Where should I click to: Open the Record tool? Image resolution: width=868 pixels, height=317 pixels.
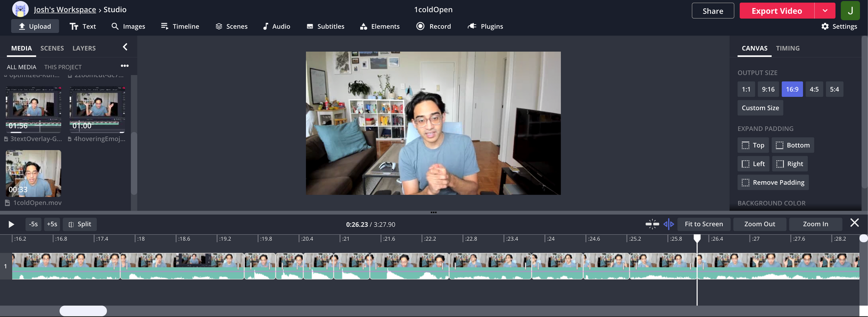[x=434, y=26]
